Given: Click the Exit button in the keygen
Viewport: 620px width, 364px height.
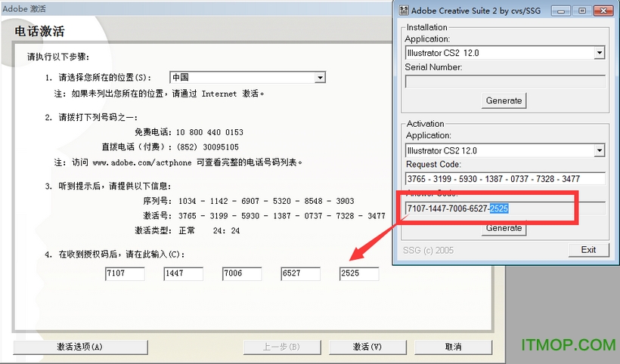Looking at the screenshot, I should pos(588,250).
